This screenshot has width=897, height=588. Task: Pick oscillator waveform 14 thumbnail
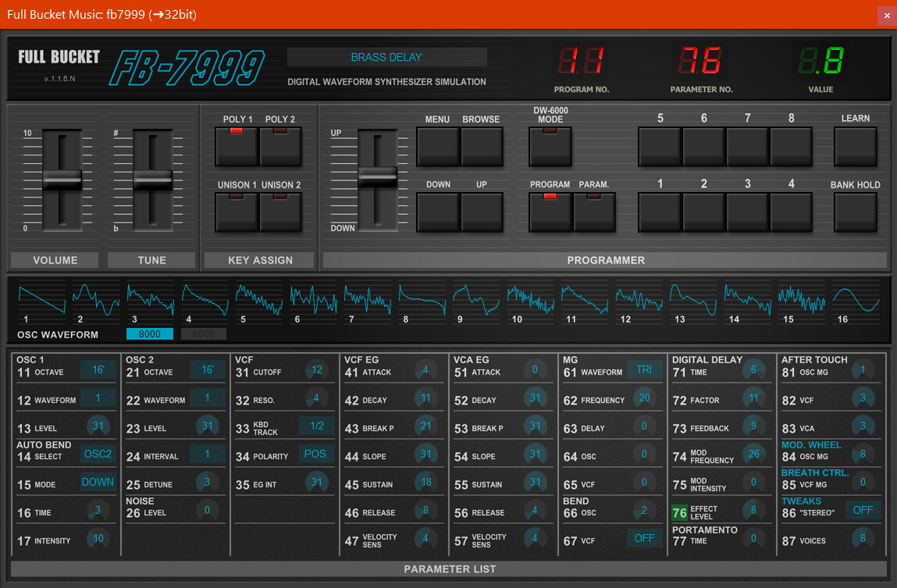[748, 301]
